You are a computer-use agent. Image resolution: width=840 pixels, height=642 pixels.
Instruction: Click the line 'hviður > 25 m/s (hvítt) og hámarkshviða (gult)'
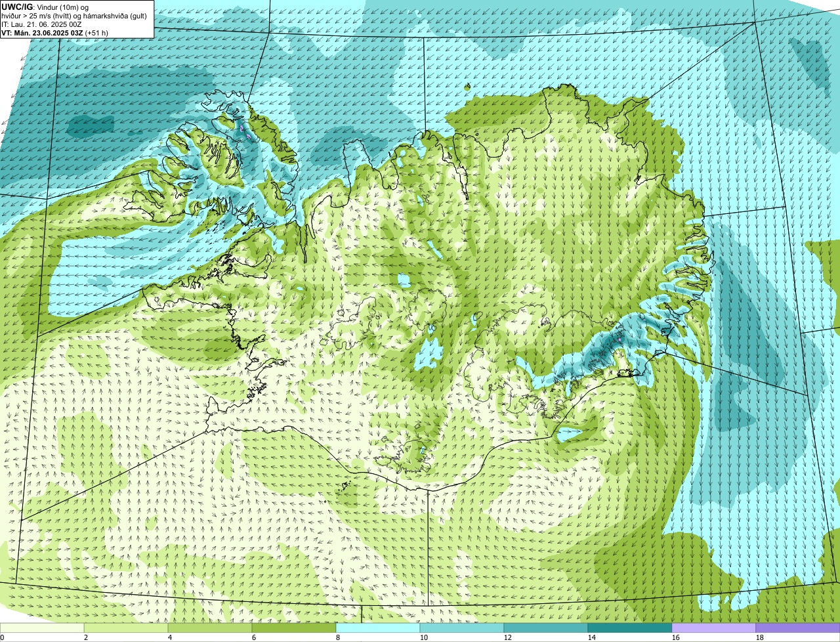pos(74,15)
